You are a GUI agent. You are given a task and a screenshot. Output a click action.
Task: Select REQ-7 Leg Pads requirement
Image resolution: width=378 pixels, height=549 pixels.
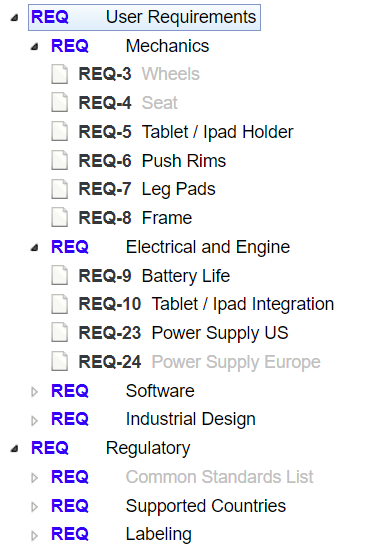pos(147,189)
